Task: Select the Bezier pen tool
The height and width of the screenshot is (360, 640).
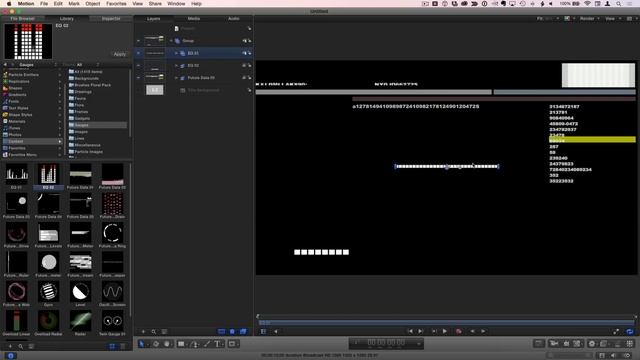Action: coord(195,344)
